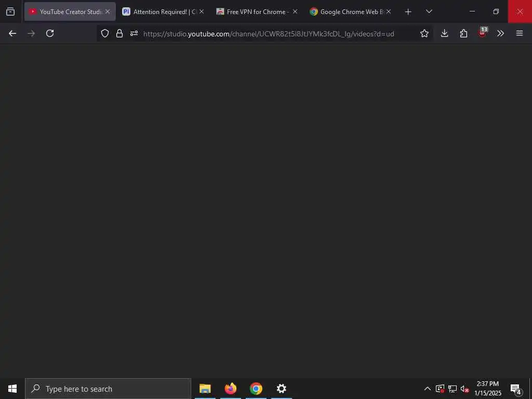The height and width of the screenshot is (399, 532).
Task: View site security lock information
Action: tap(119, 33)
